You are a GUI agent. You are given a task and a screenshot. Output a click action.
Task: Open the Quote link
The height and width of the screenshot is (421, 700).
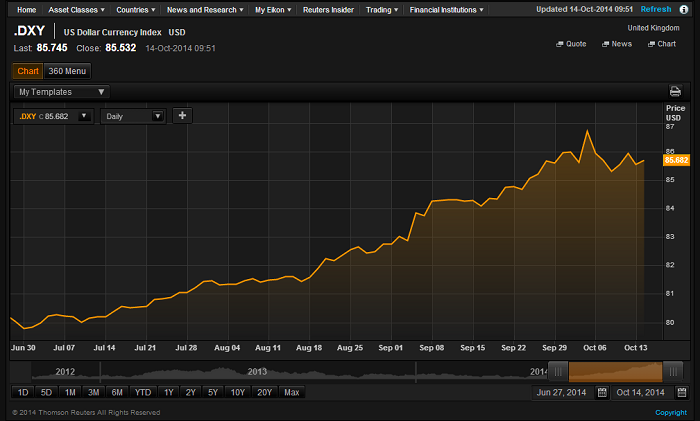click(x=571, y=44)
